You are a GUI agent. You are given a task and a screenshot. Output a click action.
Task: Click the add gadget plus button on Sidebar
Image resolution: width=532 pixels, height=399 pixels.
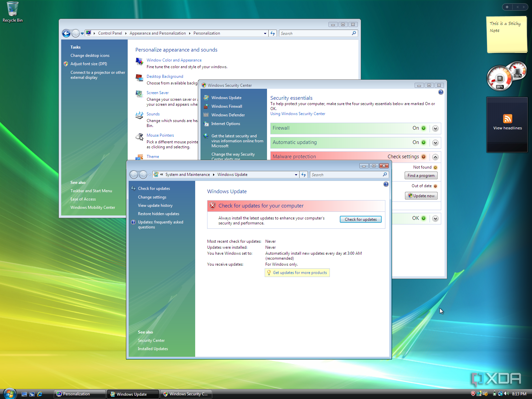click(507, 7)
